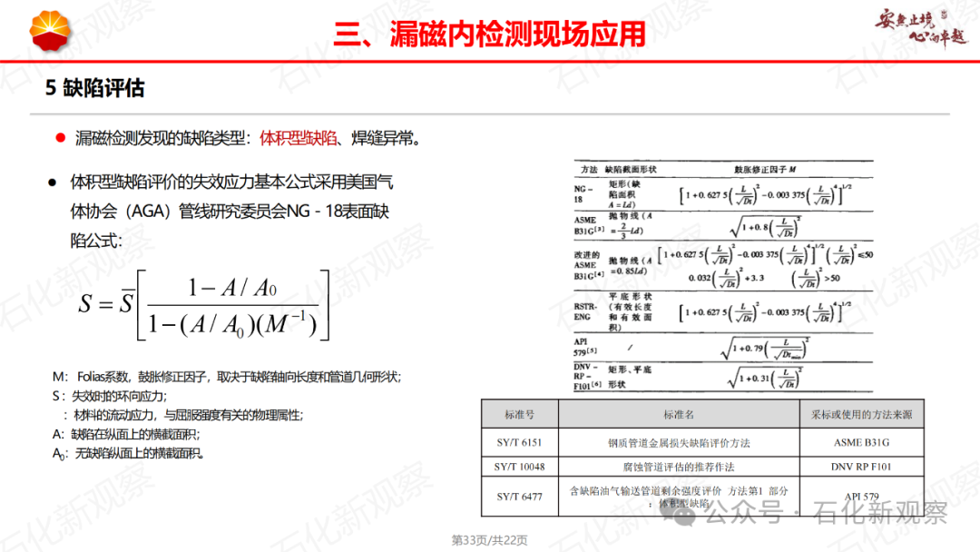
Task: Click the page indicator 第33页/共22页
Action: [x=489, y=540]
